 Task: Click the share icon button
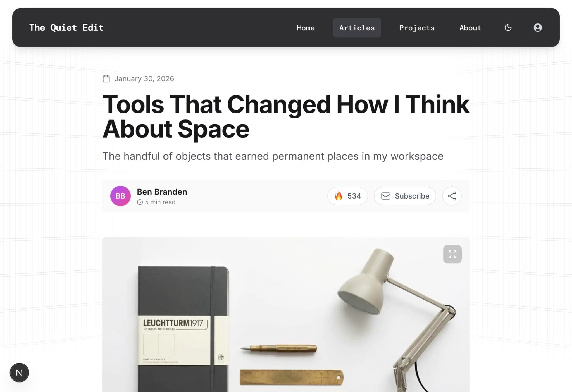click(452, 196)
